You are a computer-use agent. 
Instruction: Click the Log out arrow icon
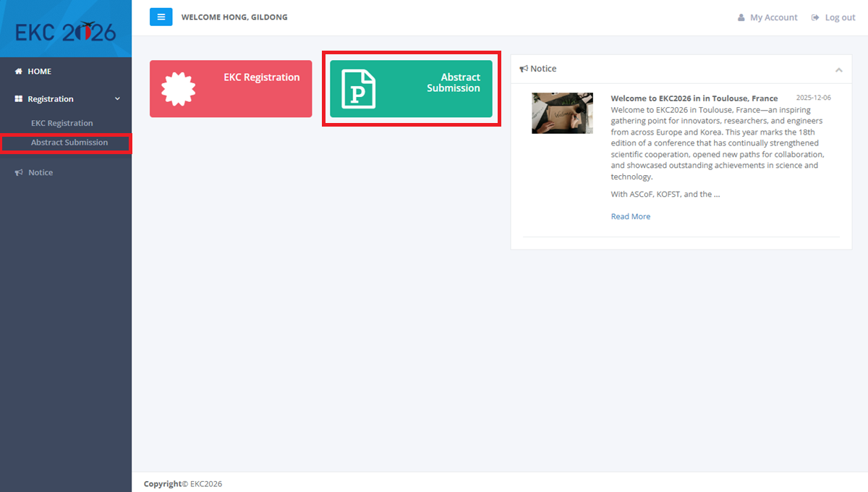click(x=815, y=17)
